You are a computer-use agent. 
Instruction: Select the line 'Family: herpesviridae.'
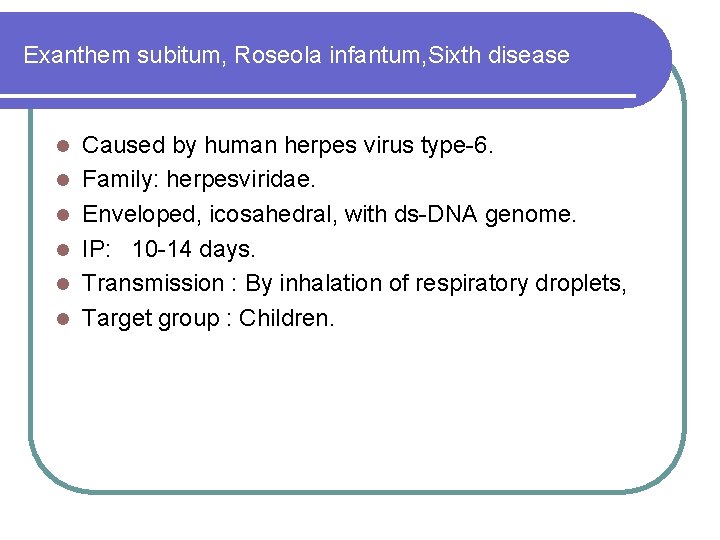pos(199,180)
